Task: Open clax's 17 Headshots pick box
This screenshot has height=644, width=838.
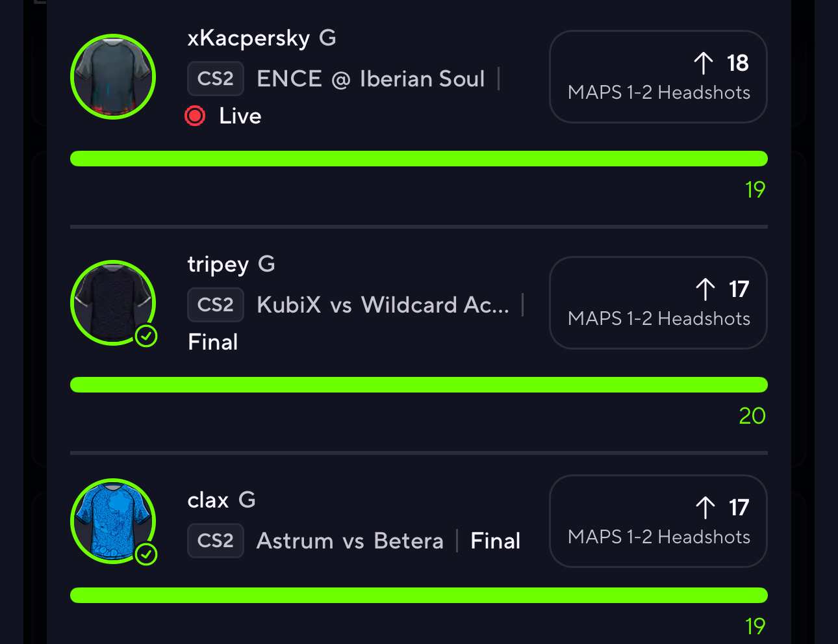Action: tap(658, 521)
